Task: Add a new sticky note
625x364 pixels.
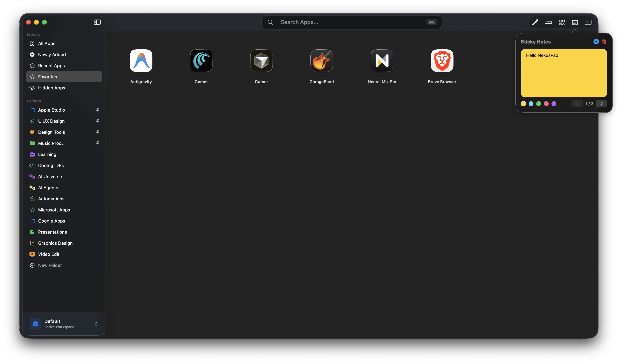Action: coord(596,42)
